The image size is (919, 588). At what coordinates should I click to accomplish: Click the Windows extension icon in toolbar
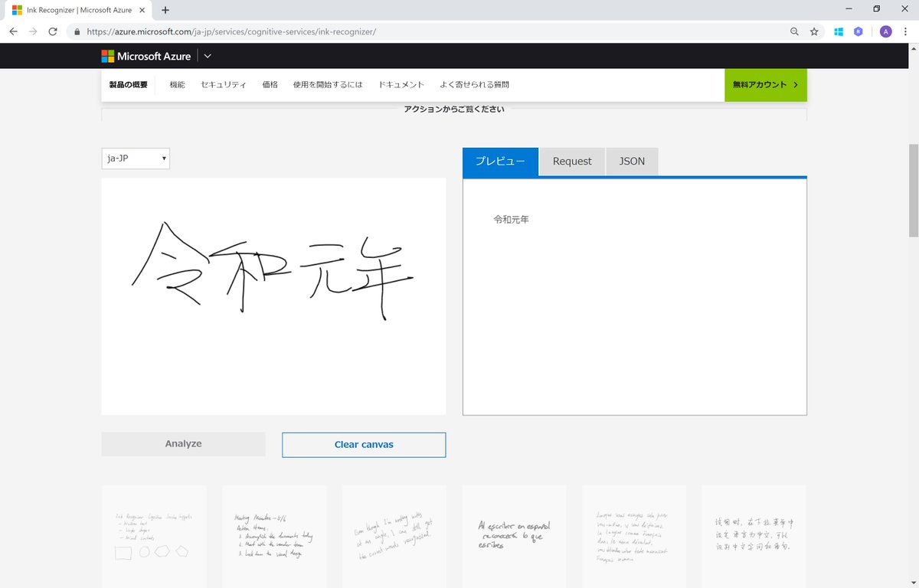coord(839,31)
